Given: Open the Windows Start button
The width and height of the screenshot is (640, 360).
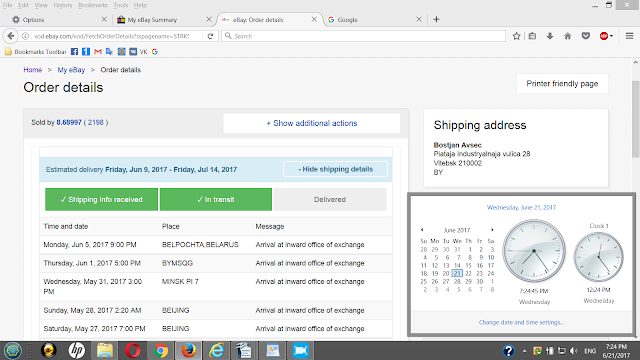Looking at the screenshot, I should point(12,351).
